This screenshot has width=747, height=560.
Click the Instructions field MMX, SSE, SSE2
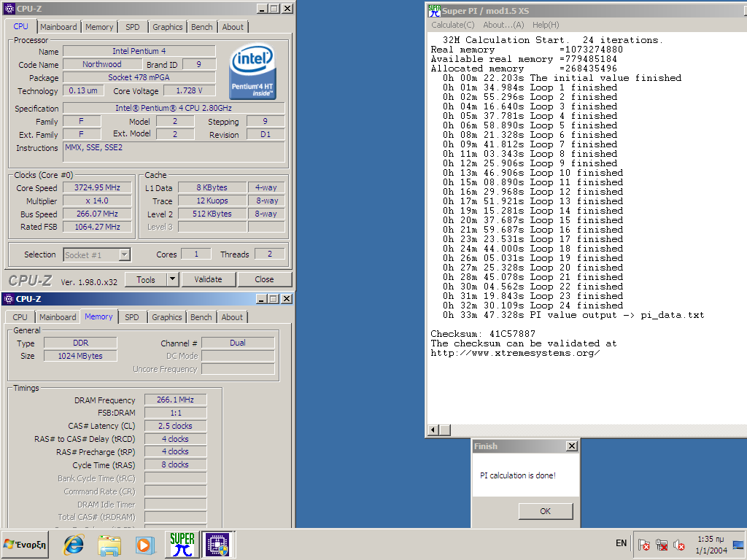coord(174,152)
